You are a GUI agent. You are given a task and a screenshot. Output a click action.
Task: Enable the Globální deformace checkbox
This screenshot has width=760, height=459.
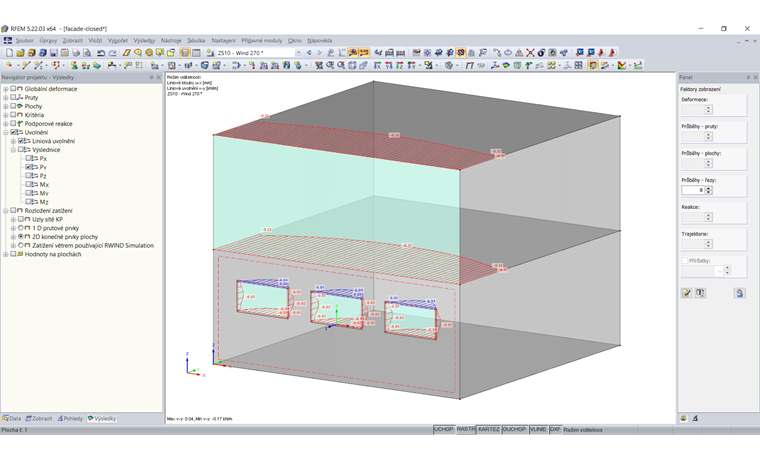coord(13,89)
